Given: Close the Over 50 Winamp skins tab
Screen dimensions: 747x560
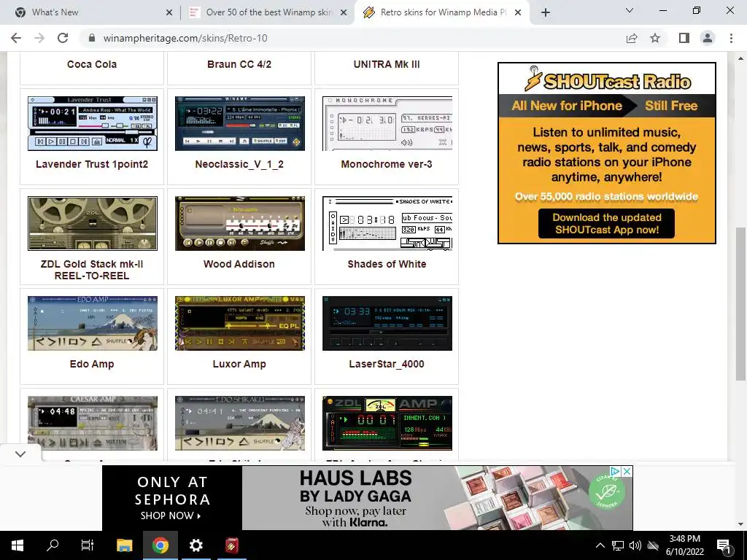Looking at the screenshot, I should pos(344,12).
